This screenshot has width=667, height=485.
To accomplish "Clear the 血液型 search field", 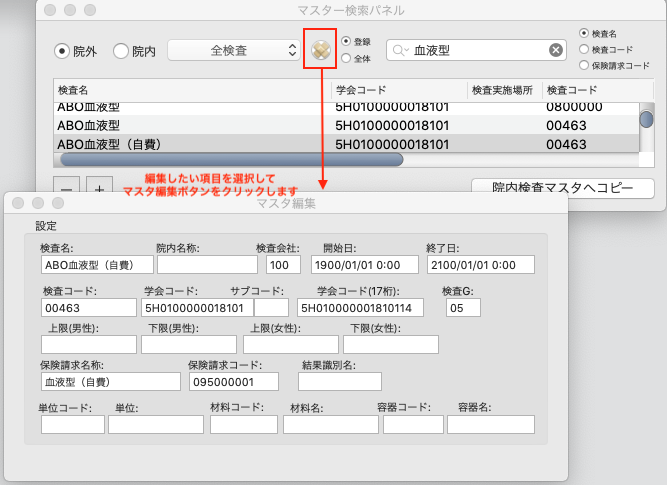I will 555,50.
